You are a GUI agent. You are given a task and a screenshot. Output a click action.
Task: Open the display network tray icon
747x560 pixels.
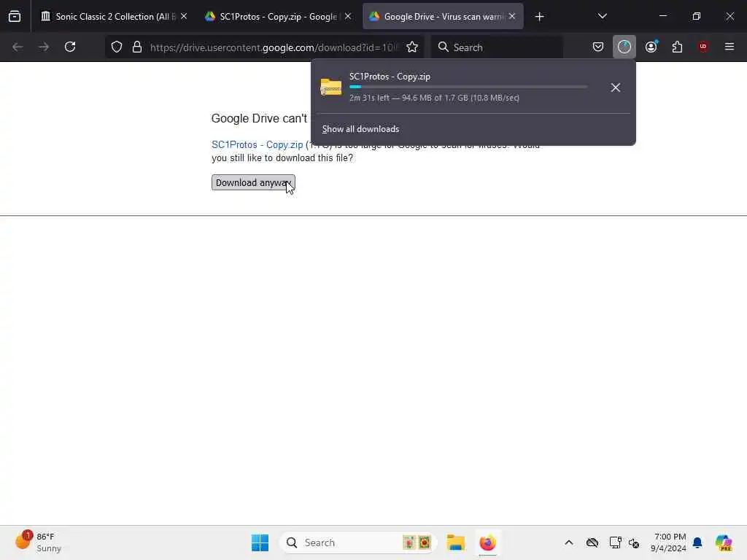click(615, 542)
